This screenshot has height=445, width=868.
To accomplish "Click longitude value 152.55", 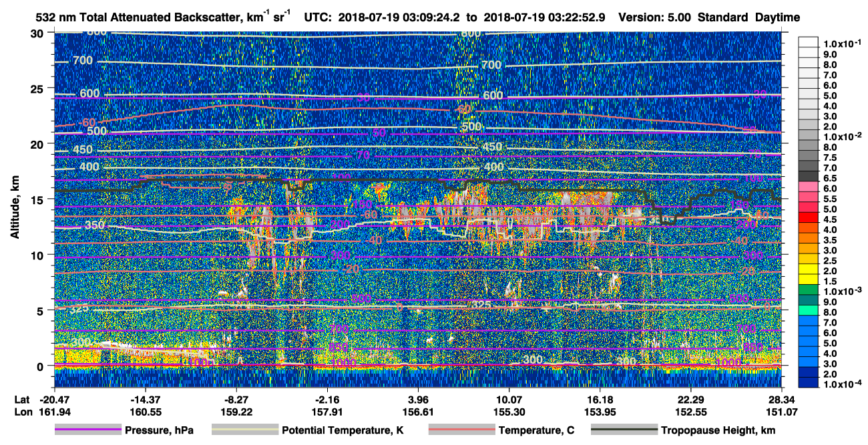I will [690, 412].
